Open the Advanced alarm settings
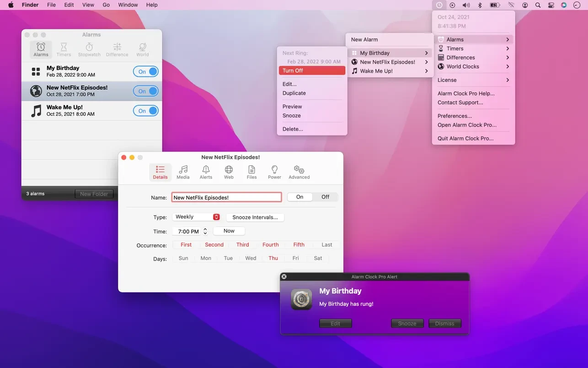Viewport: 588px width, 368px height. pos(299,172)
